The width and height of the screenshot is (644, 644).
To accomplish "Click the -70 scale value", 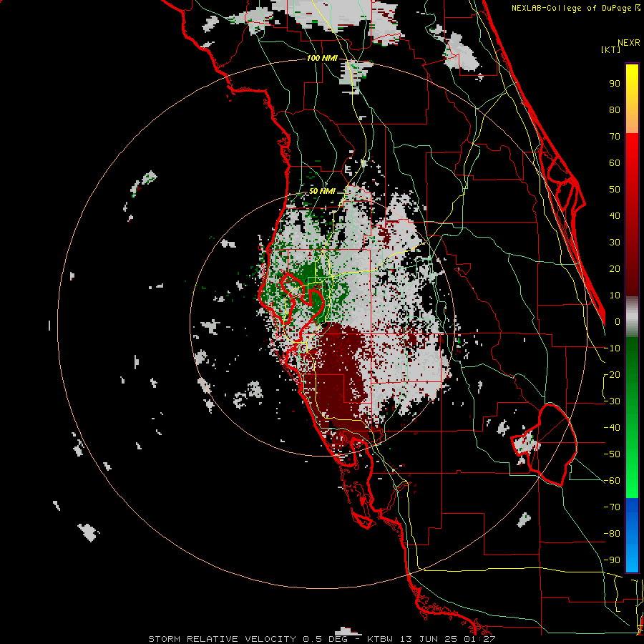I will [x=612, y=507].
